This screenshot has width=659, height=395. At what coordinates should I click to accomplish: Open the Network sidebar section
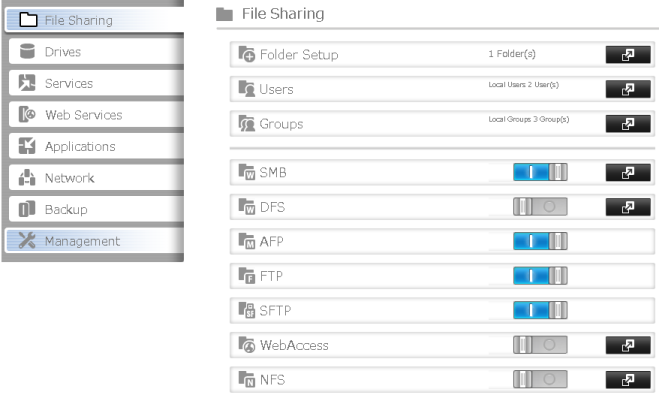click(96, 178)
